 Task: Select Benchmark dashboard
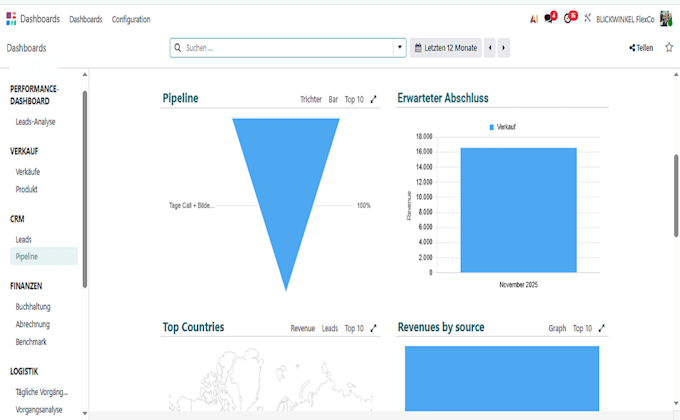(31, 342)
